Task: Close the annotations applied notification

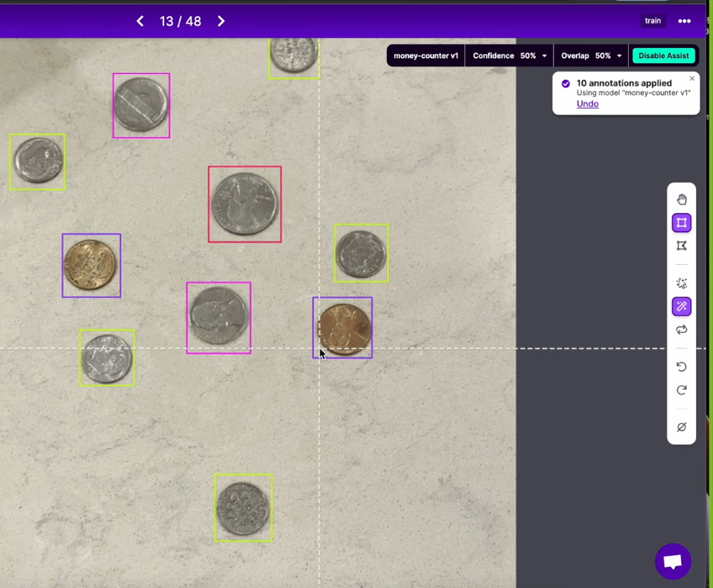Action: pos(692,79)
